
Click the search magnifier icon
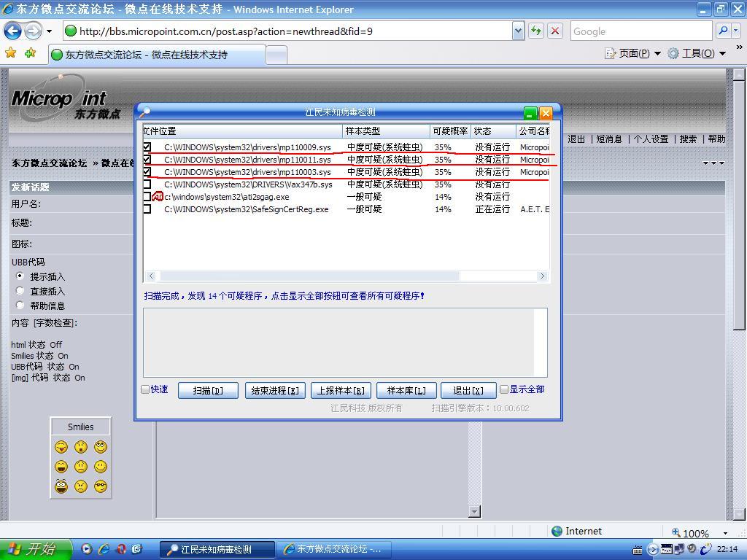click(x=723, y=31)
